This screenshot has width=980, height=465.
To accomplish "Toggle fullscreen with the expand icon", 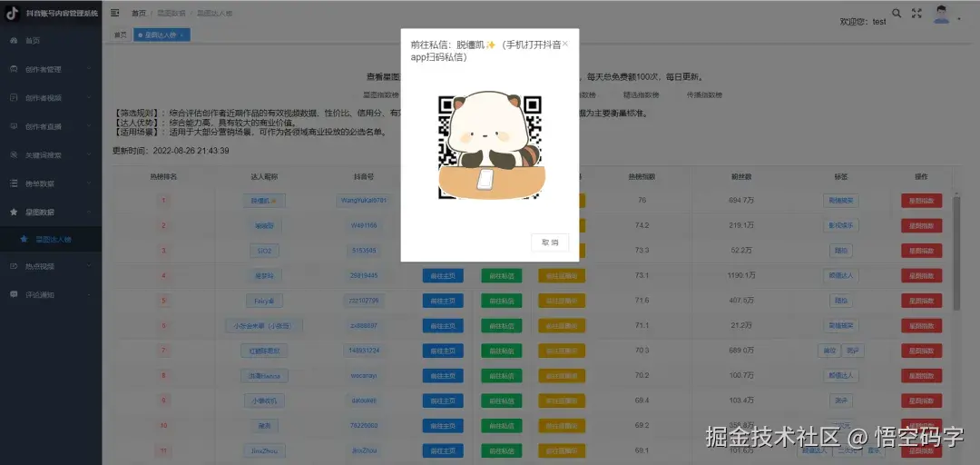I will (x=916, y=13).
